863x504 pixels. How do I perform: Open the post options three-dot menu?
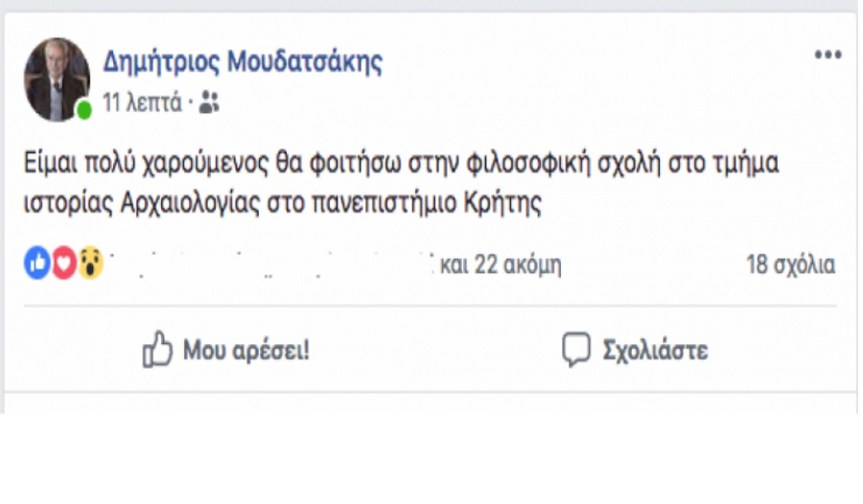[828, 56]
